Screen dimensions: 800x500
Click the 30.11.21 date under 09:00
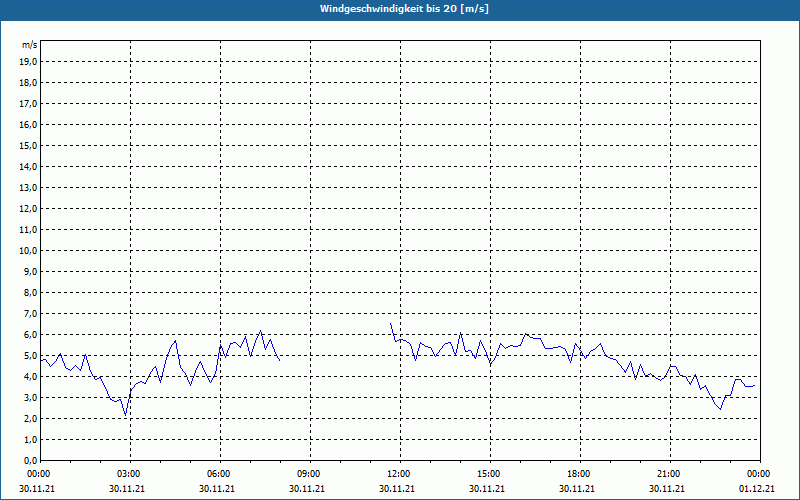(307, 488)
